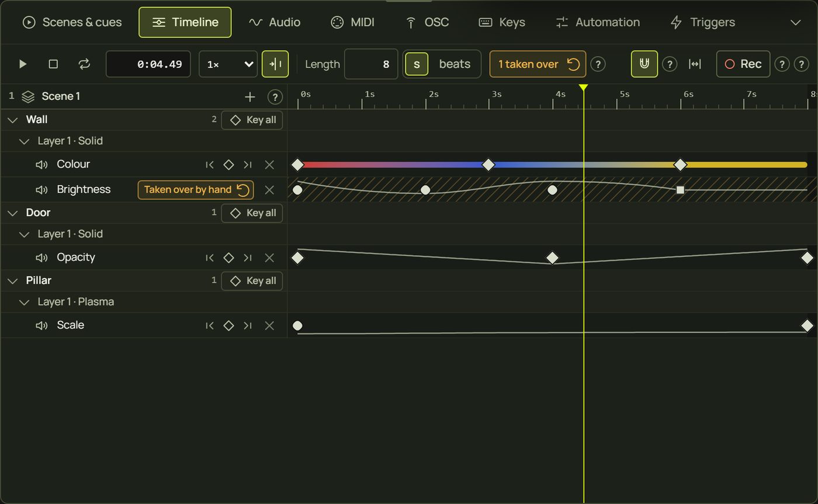Screen dimensions: 818x504
Task: Collapse Layer 1 · Plasma row
Action: point(24,302)
